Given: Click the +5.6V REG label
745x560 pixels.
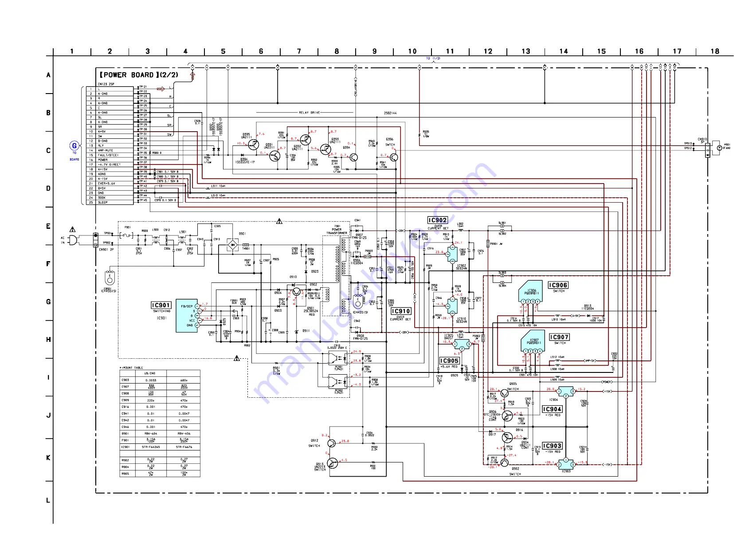Looking at the screenshot, I should pos(449,367).
